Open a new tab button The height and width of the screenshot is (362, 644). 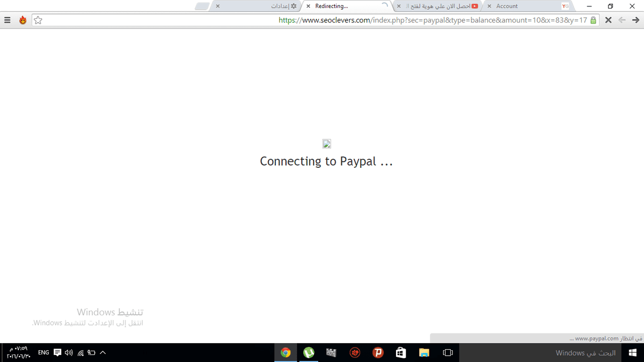[x=202, y=6]
